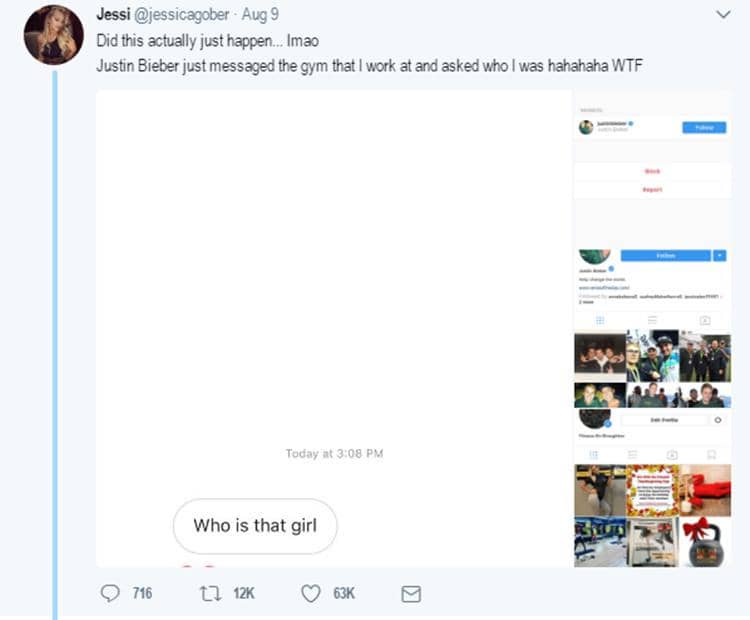Click the reply speech bubble icon

tap(110, 594)
